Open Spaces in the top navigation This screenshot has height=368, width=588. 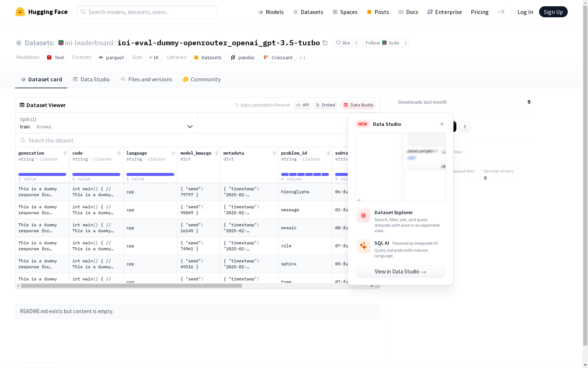coord(345,12)
